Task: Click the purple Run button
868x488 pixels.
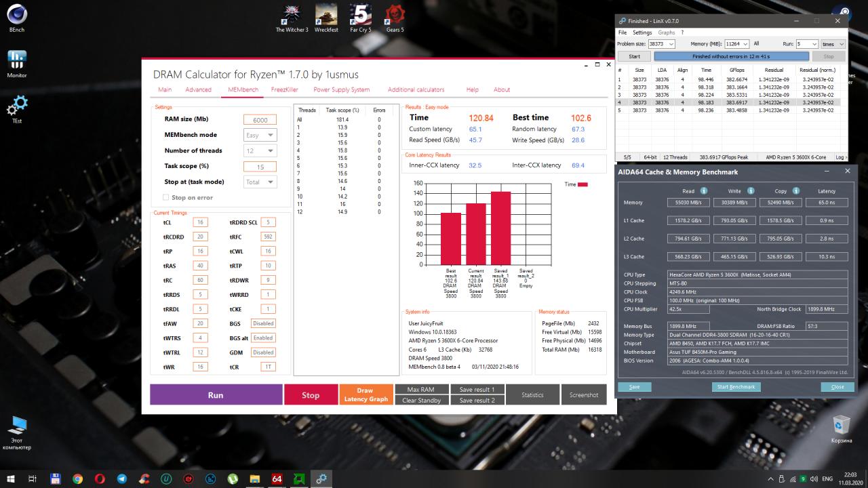Action: [x=216, y=395]
